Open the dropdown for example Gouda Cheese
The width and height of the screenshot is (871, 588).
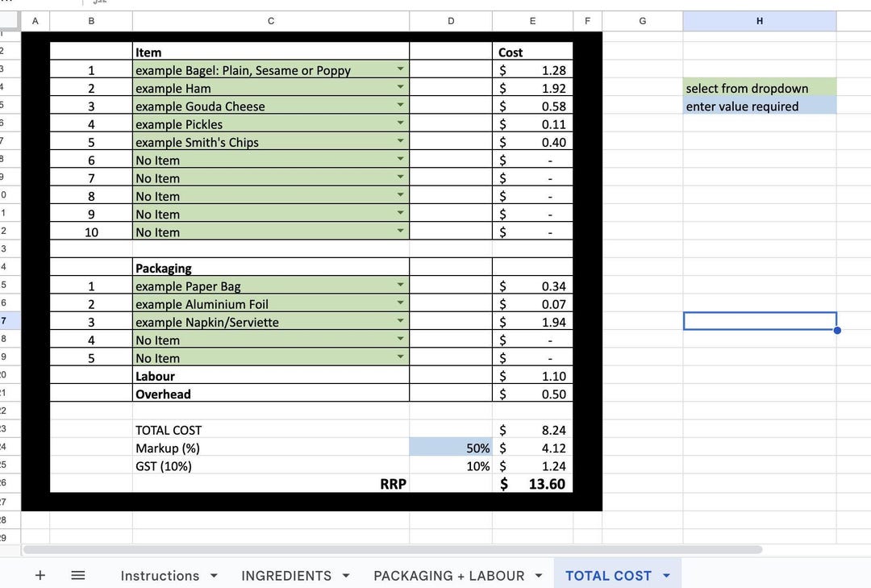[x=401, y=106]
